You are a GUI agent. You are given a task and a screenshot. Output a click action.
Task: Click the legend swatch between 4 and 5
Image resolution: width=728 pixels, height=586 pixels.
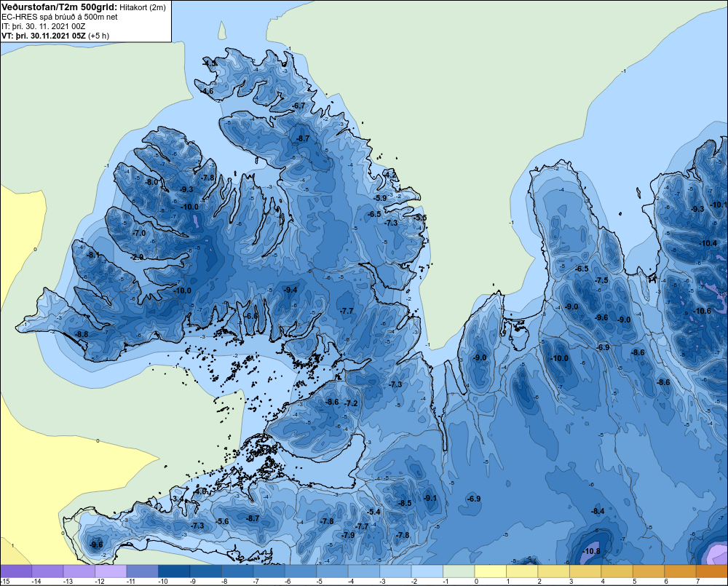coord(617,571)
